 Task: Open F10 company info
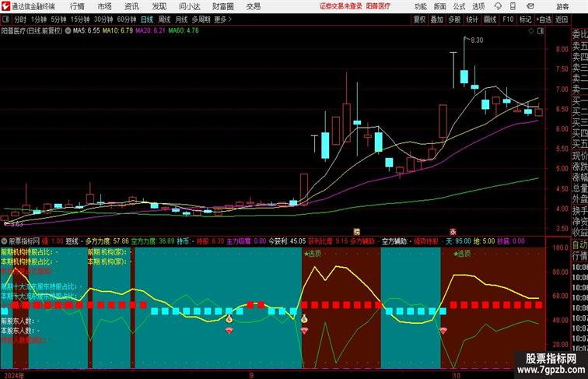(508, 19)
